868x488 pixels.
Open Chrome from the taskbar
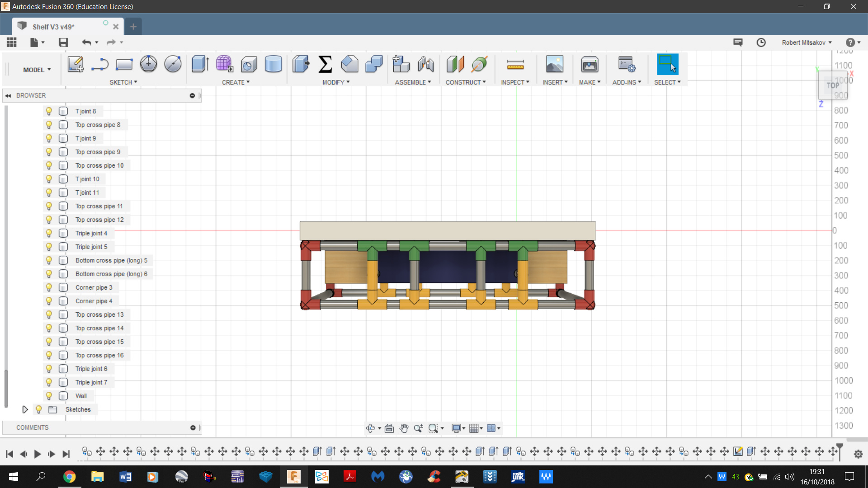(x=69, y=477)
